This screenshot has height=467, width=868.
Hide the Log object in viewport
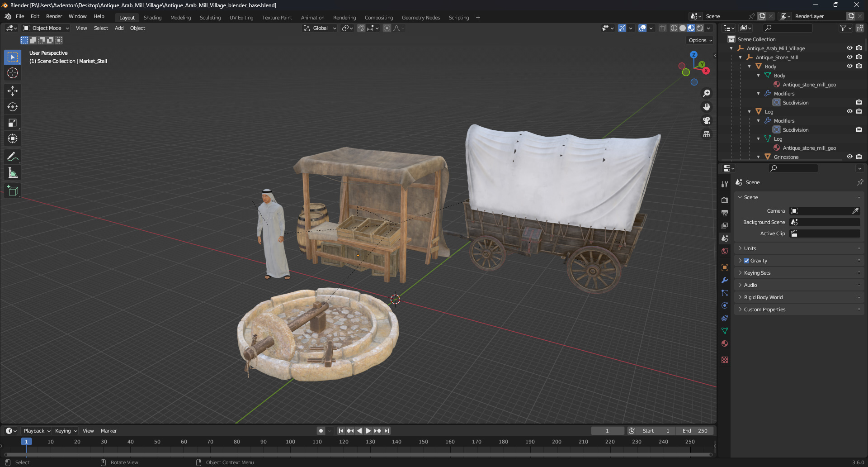point(849,111)
